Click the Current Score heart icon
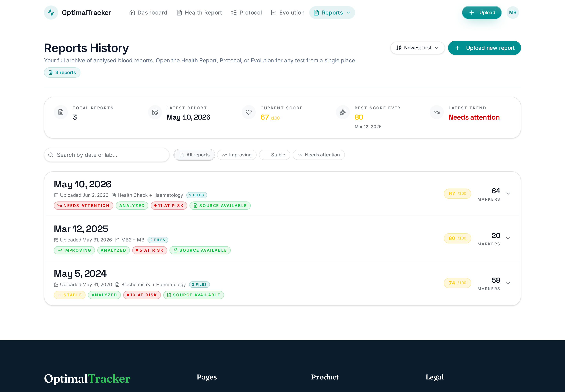565x392 pixels. 249,112
